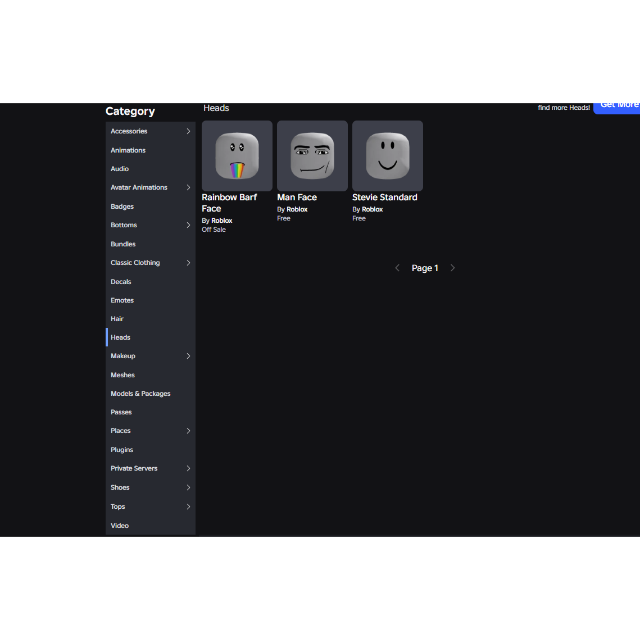Open Roblox creator link under Man Face
Viewport: 640px width, 640px height.
pos(297,209)
